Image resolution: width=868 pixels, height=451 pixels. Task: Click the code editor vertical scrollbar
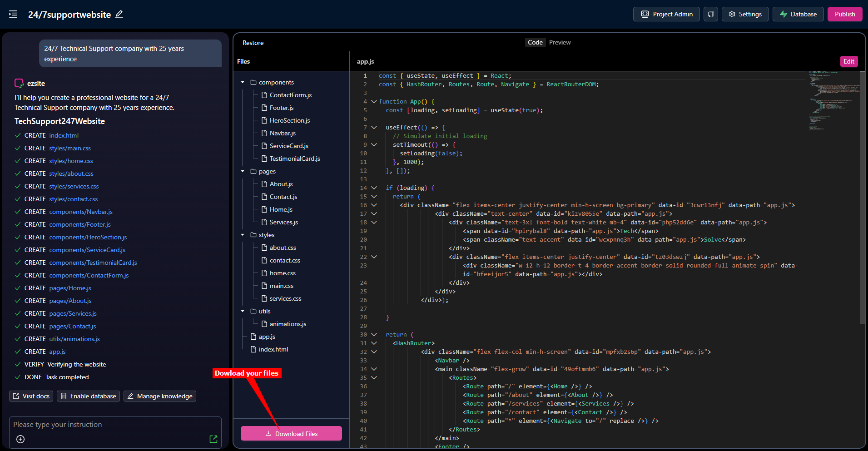(x=863, y=198)
